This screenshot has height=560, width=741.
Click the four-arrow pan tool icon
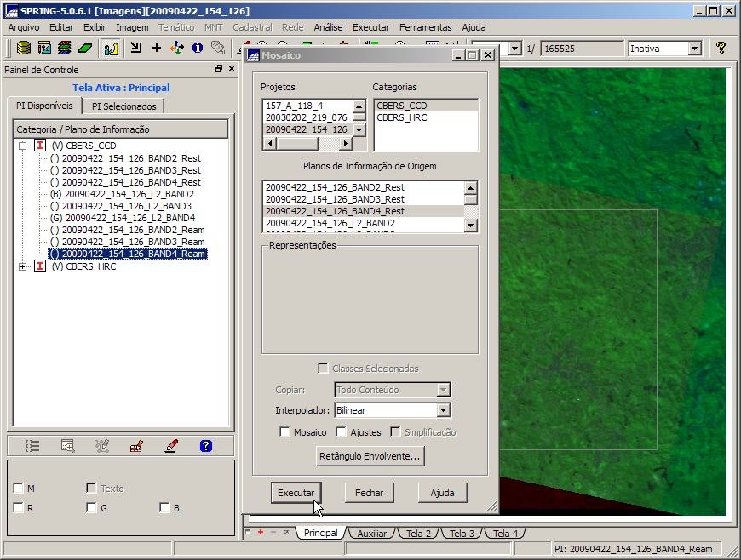[176, 49]
